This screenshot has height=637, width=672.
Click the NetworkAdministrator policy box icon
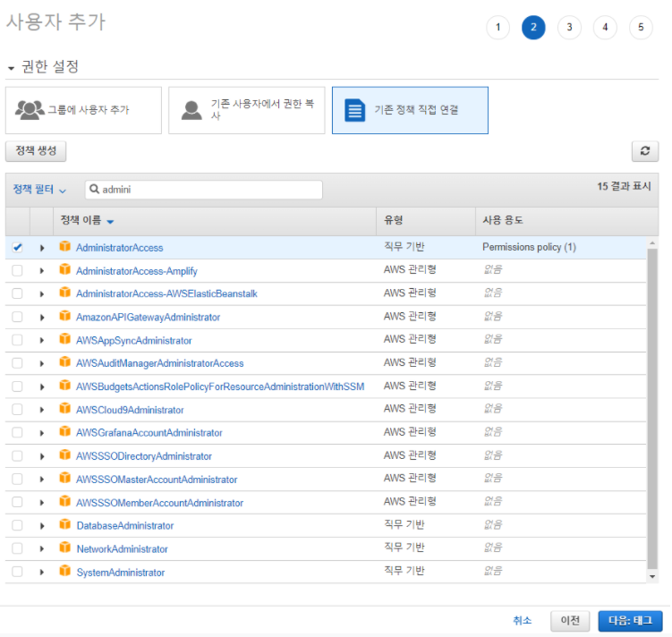click(x=65, y=547)
